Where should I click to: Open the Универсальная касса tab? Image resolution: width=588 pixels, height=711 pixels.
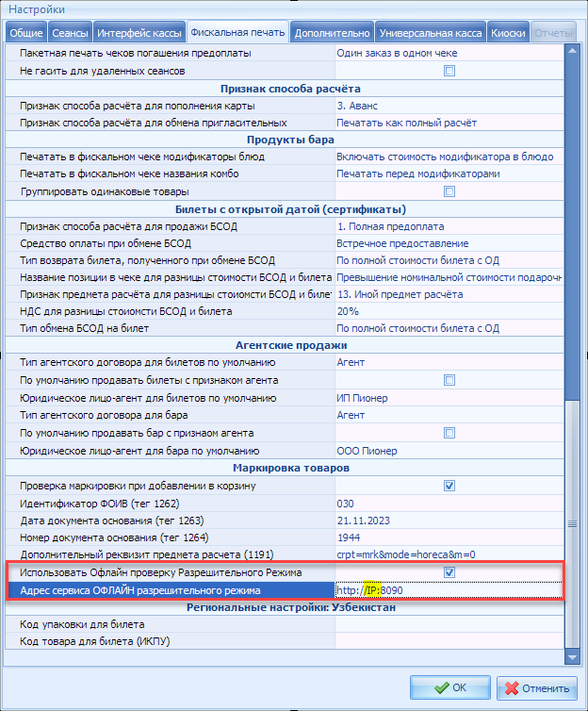tap(431, 33)
